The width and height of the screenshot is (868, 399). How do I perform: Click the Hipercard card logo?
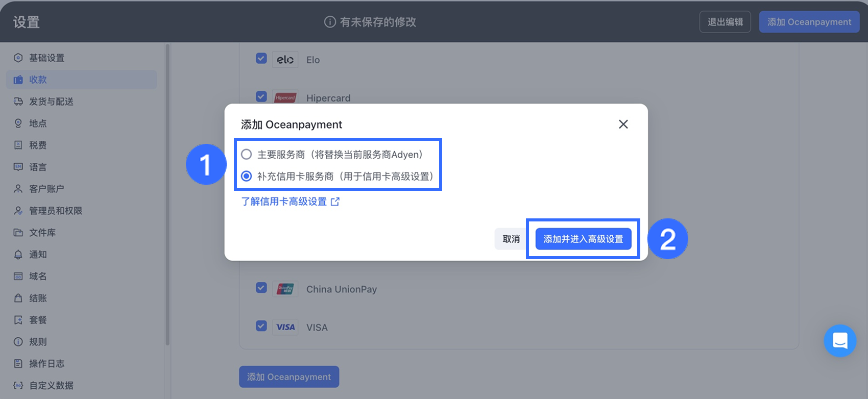pos(285,97)
